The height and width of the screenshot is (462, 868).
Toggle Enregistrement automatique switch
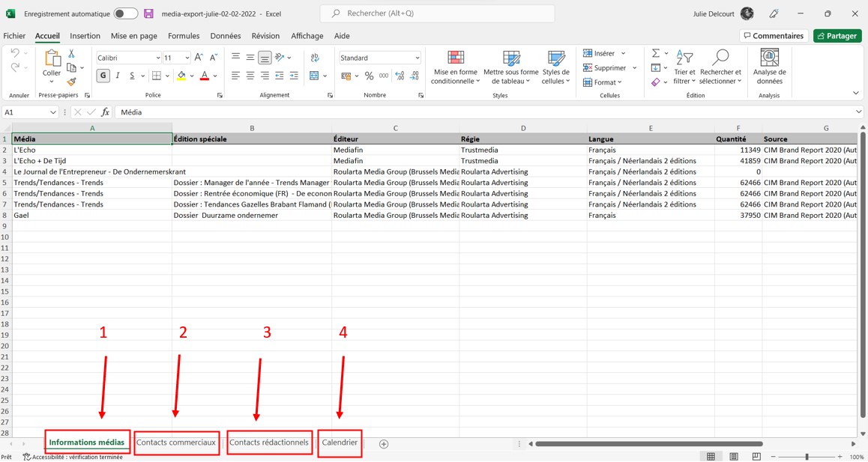pyautogui.click(x=125, y=13)
